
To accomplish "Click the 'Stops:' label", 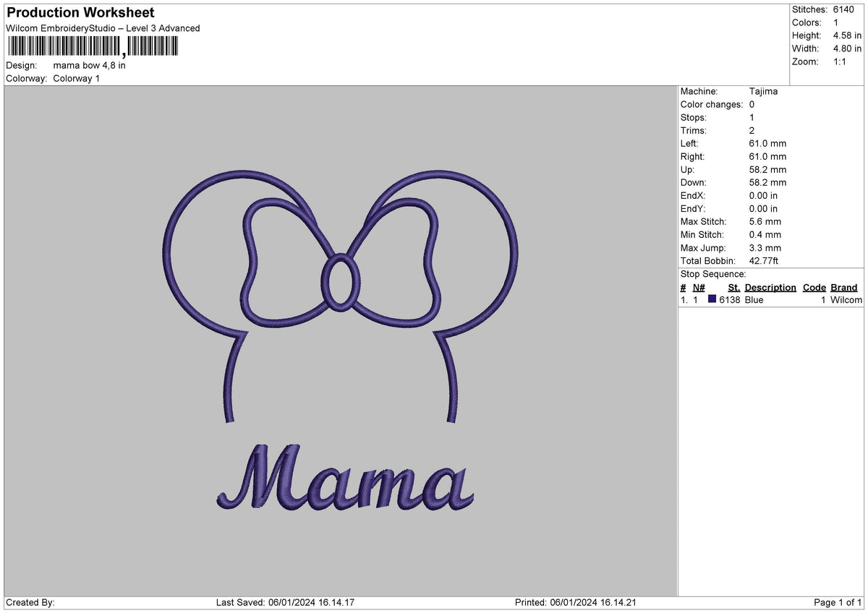I will click(694, 118).
